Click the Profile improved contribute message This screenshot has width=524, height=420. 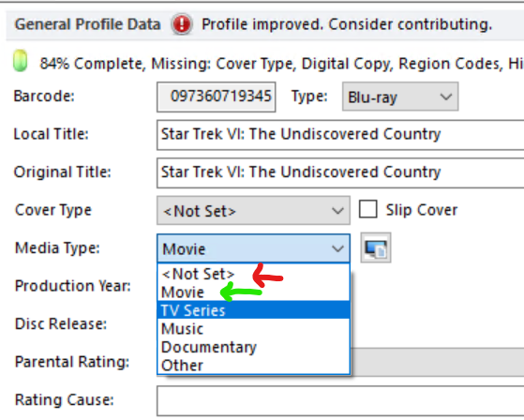(x=347, y=24)
